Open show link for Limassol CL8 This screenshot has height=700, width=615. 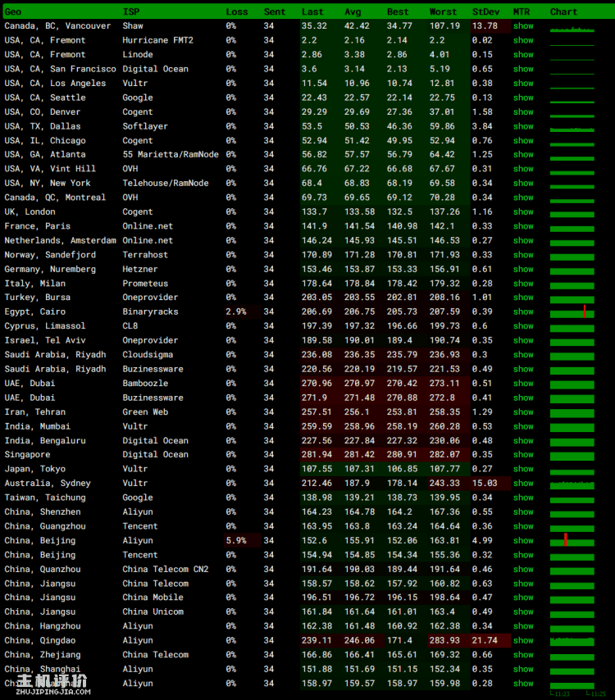523,326
